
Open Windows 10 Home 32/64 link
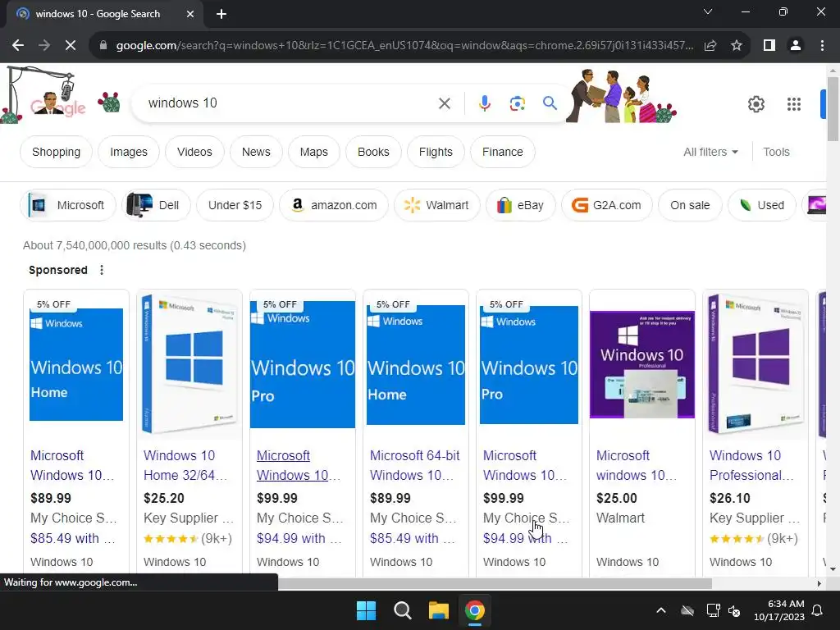tap(185, 465)
